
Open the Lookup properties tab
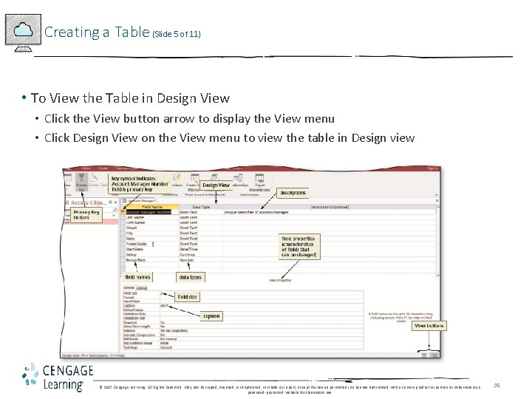141,287
